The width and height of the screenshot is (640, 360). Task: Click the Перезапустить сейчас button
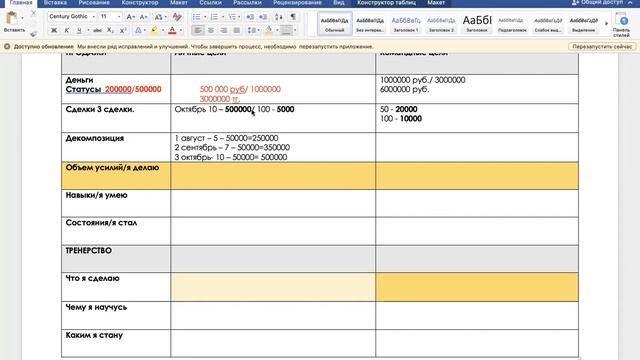click(x=602, y=47)
